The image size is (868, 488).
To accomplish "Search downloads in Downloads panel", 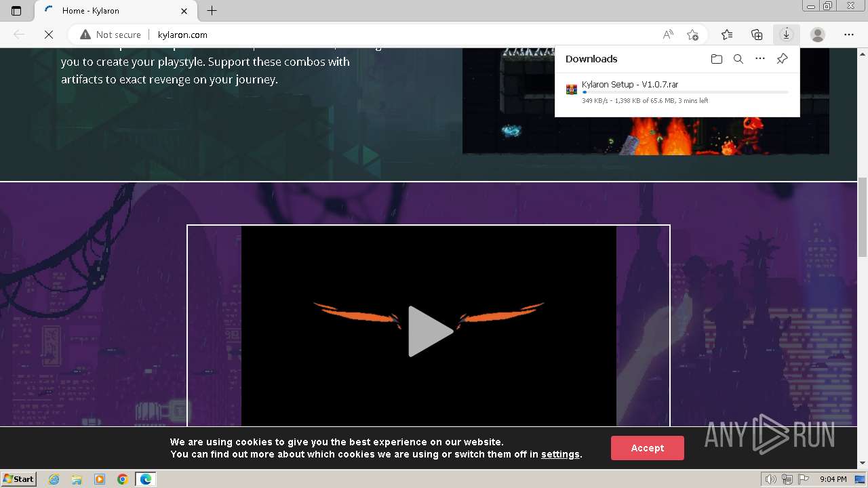I will tap(738, 59).
